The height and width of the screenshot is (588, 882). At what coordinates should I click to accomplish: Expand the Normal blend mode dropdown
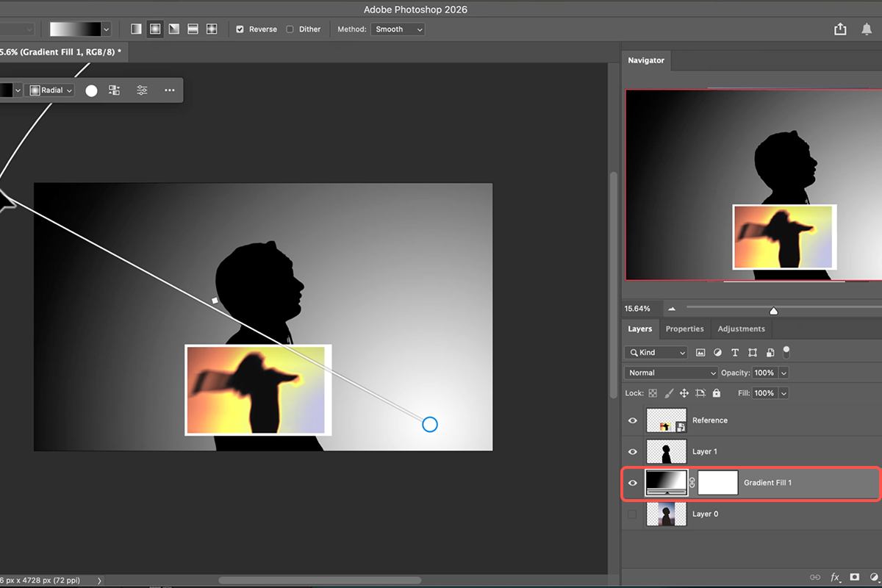pos(670,373)
